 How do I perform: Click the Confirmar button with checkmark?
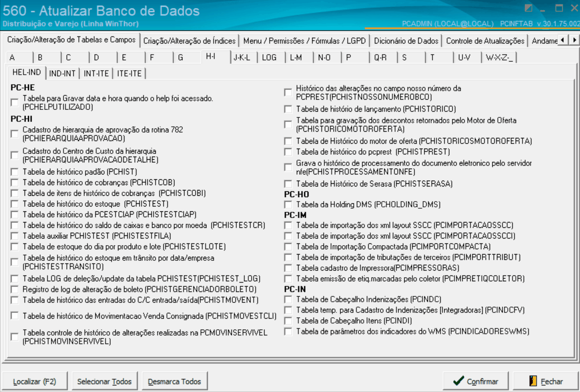[x=476, y=381]
